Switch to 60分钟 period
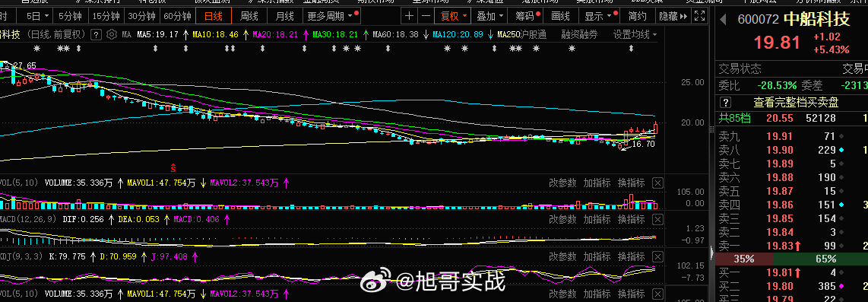This screenshot has width=868, height=302. pos(178,16)
